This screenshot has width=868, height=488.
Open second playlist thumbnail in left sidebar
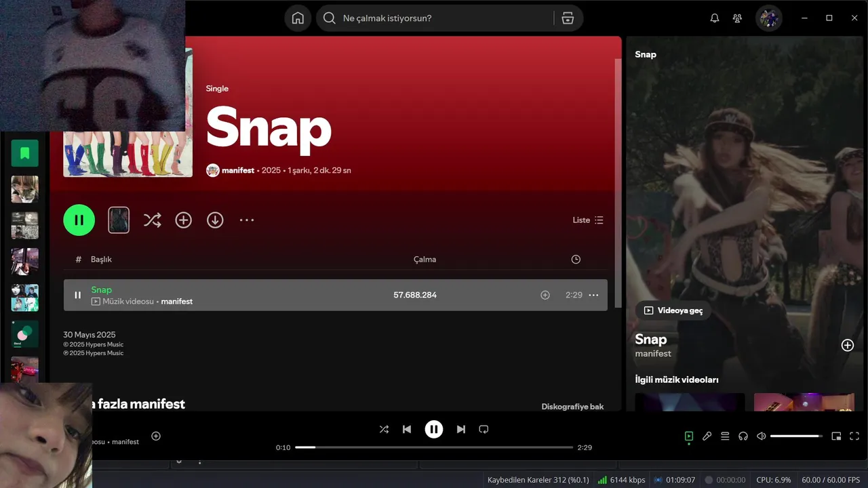click(25, 225)
